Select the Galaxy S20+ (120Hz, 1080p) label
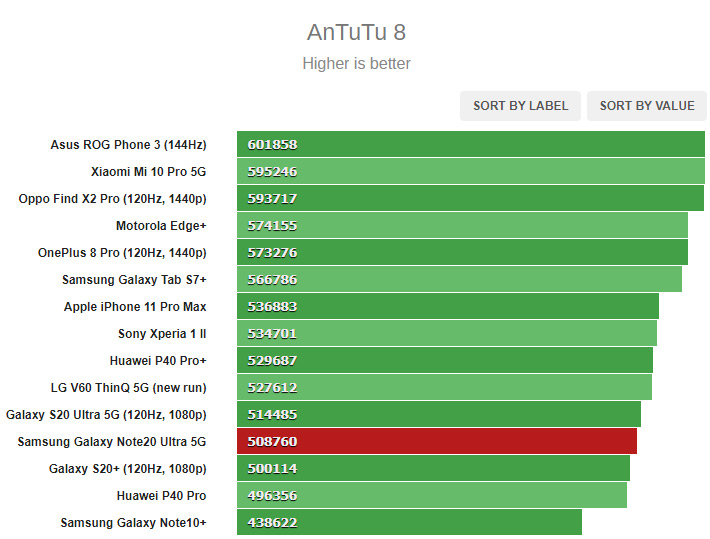 pyautogui.click(x=128, y=469)
